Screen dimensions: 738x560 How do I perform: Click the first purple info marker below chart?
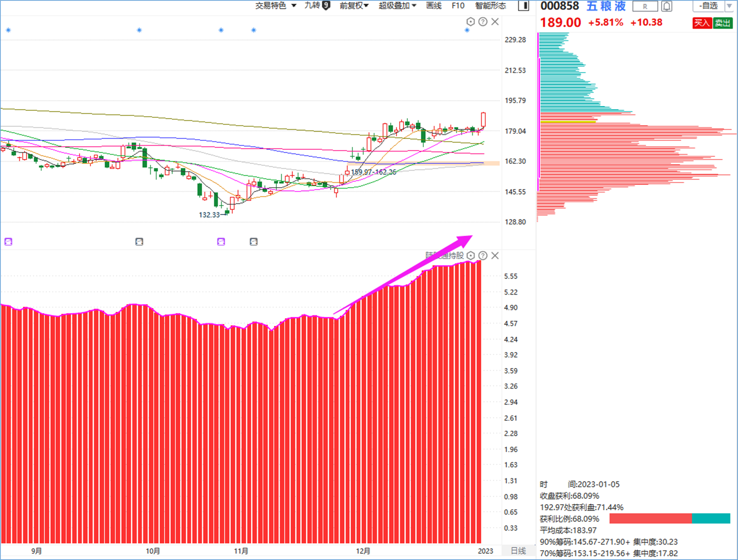coord(8,242)
